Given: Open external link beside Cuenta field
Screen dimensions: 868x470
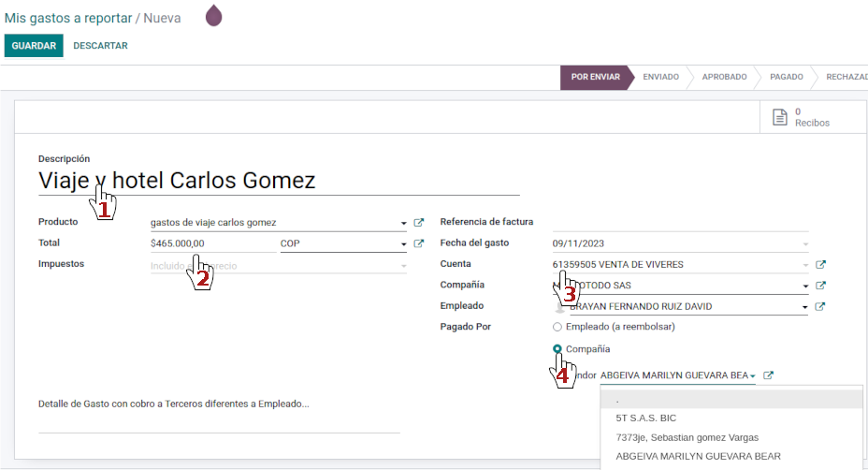Looking at the screenshot, I should (x=820, y=265).
